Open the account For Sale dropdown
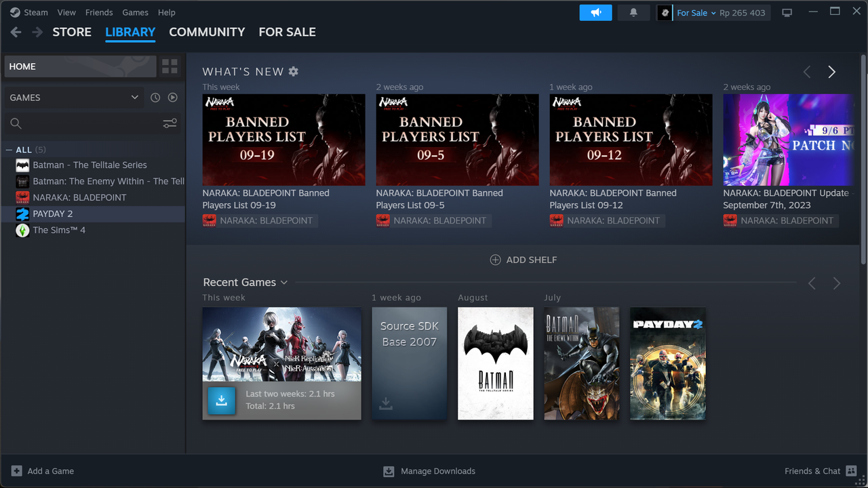The width and height of the screenshot is (868, 488). pyautogui.click(x=696, y=13)
